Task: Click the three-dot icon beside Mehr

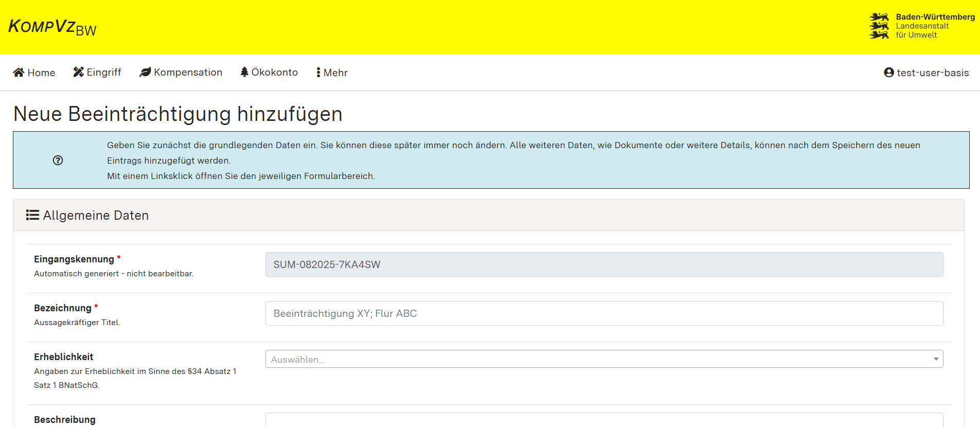Action: [x=318, y=73]
